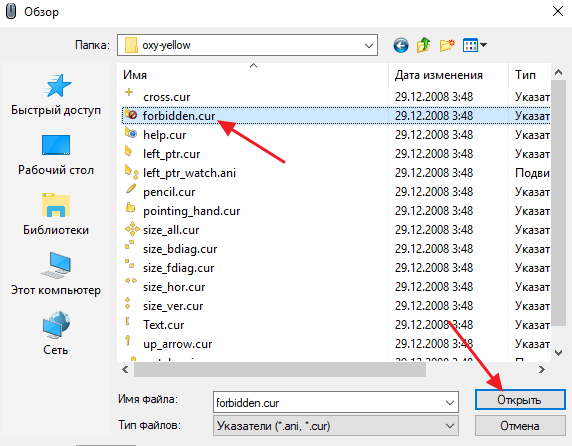This screenshot has width=572, height=446.
Task: Select This PC (Этот компьютер) in the sidebar
Action: click(56, 275)
